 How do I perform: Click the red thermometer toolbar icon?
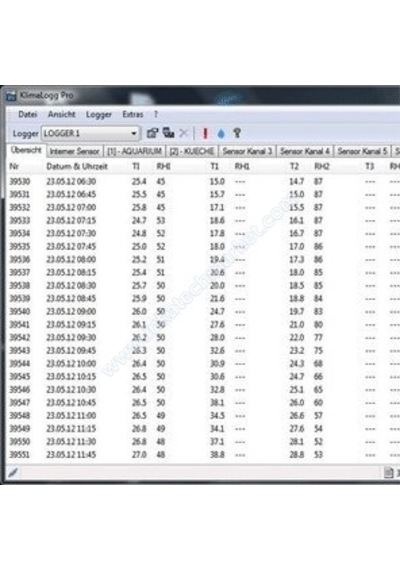205,133
